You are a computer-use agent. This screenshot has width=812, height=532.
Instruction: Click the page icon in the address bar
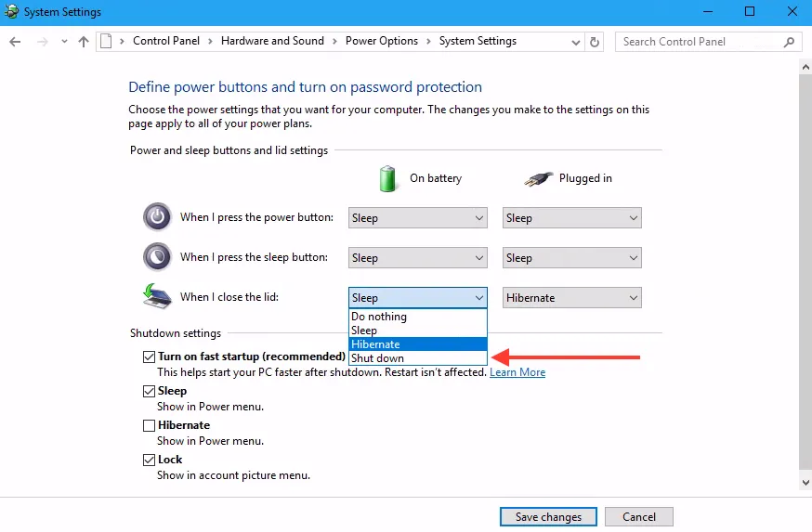(106, 41)
